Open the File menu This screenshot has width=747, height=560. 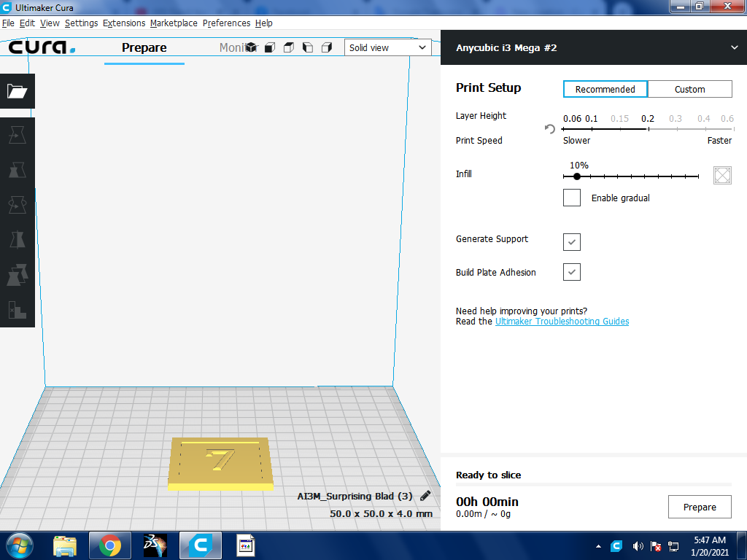point(8,23)
